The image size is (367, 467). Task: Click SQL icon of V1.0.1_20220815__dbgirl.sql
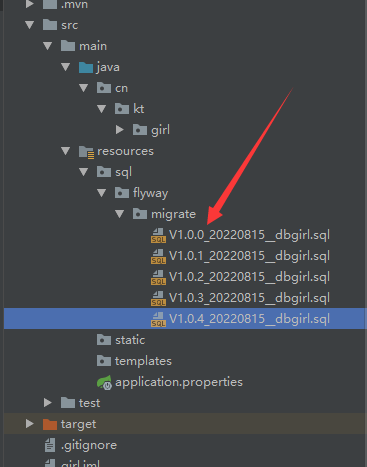click(x=158, y=256)
